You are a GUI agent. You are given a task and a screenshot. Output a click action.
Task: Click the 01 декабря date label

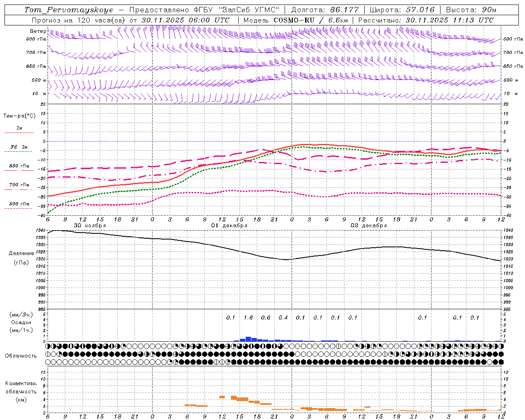pyautogui.click(x=229, y=226)
